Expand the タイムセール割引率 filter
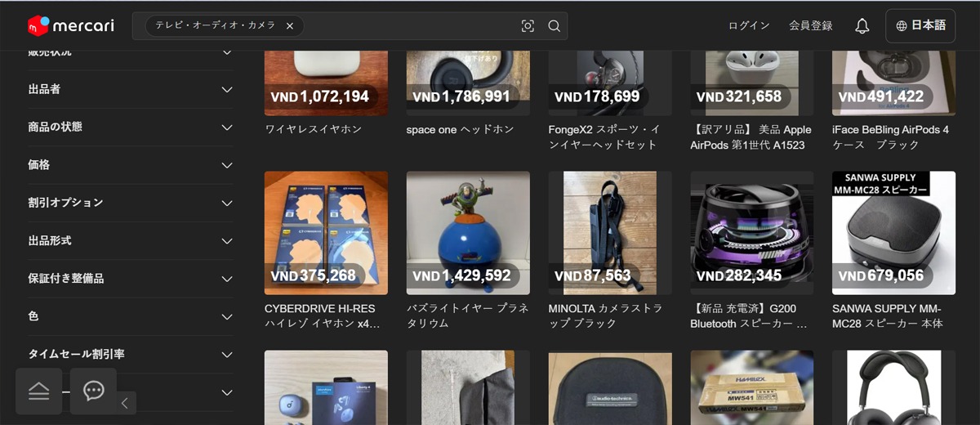The image size is (980, 425). (x=131, y=355)
